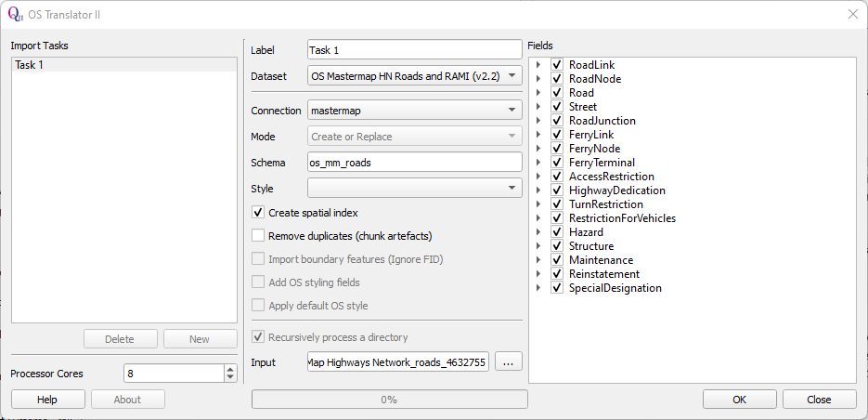Expand the TurnRestriction field tree

click(x=538, y=203)
